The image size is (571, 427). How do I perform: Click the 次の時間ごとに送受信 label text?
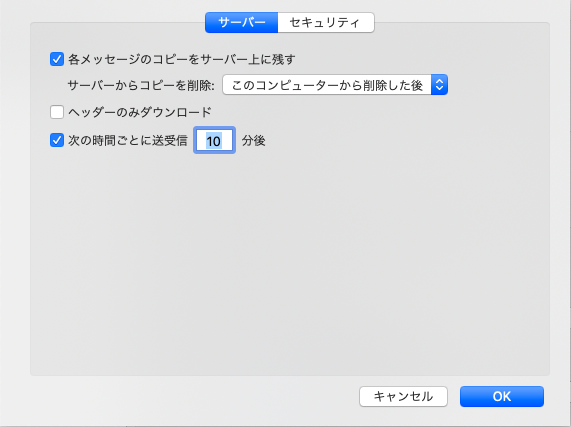pos(128,141)
